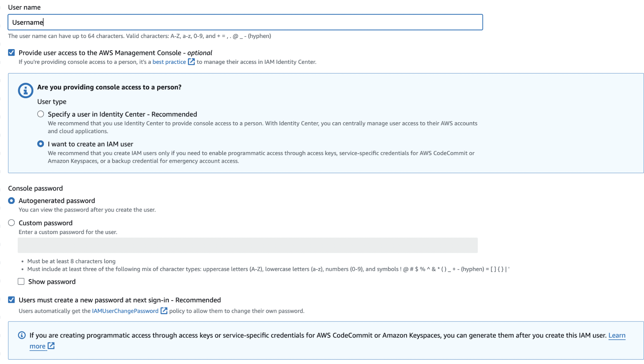Image resolution: width=644 pixels, height=364 pixels.
Task: Click the external link icon beside best practice
Action: click(191, 62)
